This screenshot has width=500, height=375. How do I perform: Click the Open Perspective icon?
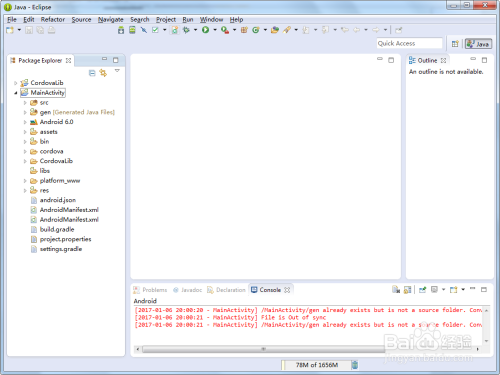(455, 44)
